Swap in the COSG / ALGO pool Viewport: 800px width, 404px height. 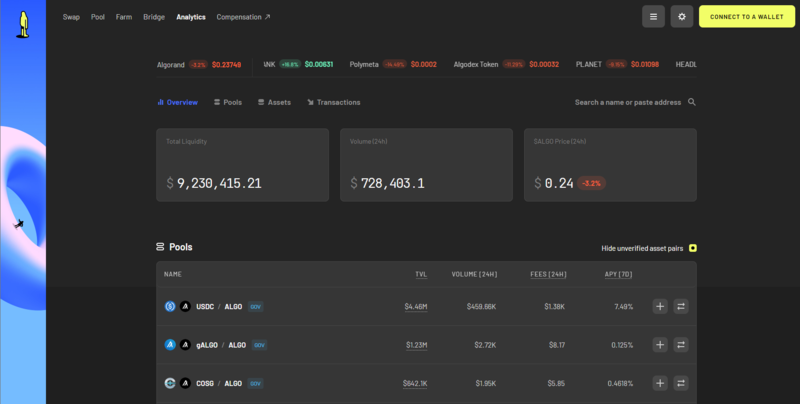pos(681,383)
